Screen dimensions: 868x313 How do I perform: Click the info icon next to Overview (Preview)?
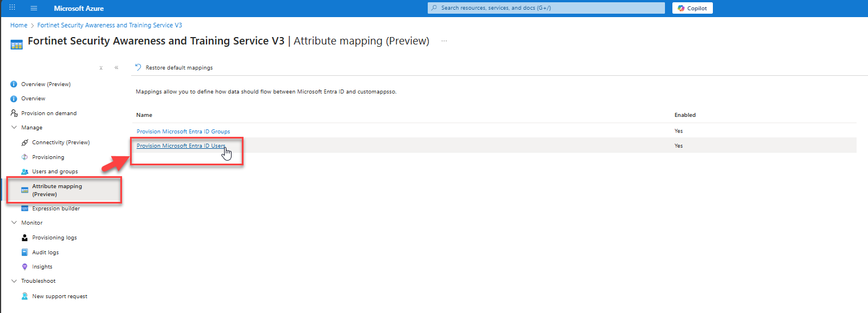14,84
